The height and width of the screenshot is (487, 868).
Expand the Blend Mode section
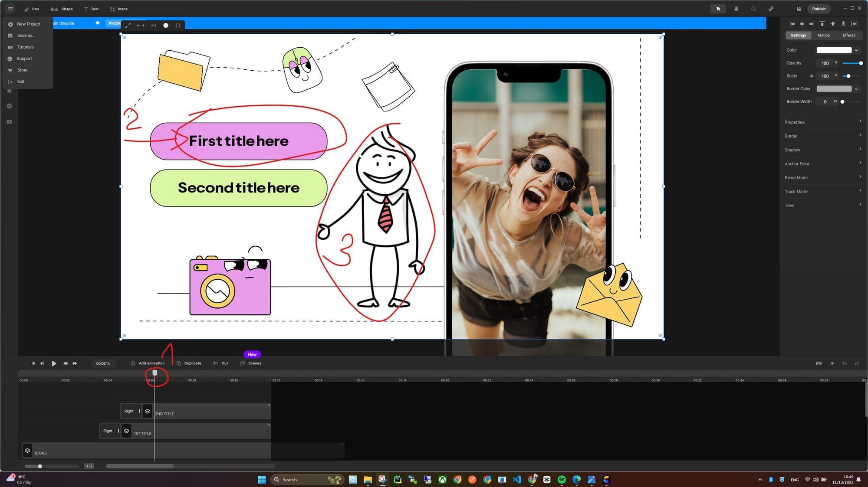[823, 178]
